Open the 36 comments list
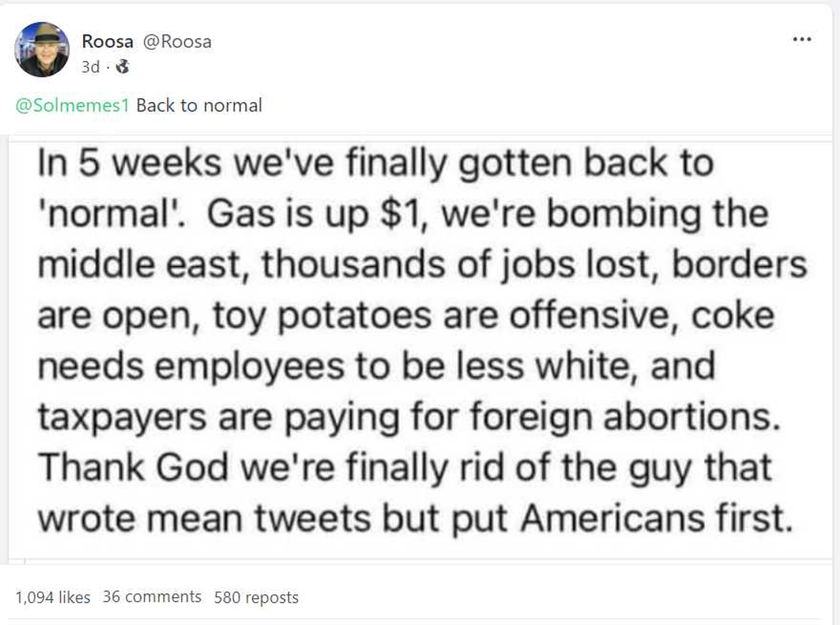The height and width of the screenshot is (625, 840). pyautogui.click(x=152, y=597)
